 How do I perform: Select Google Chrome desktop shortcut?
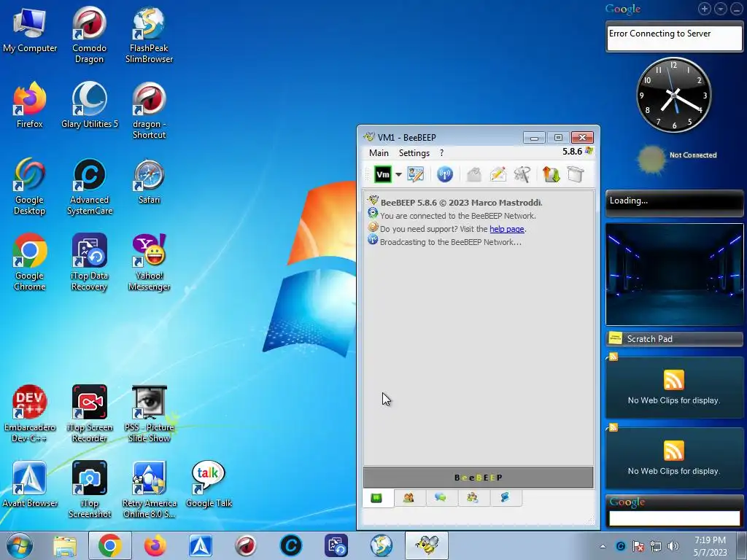pos(29,262)
